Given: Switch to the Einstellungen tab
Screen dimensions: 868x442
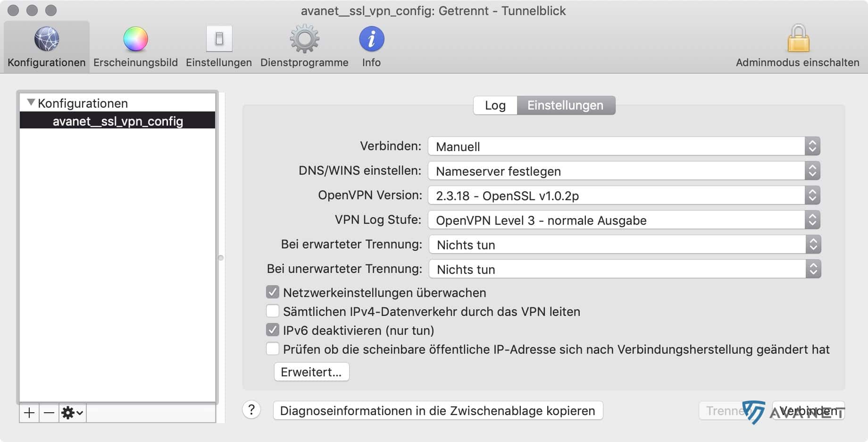Looking at the screenshot, I should pyautogui.click(x=566, y=105).
